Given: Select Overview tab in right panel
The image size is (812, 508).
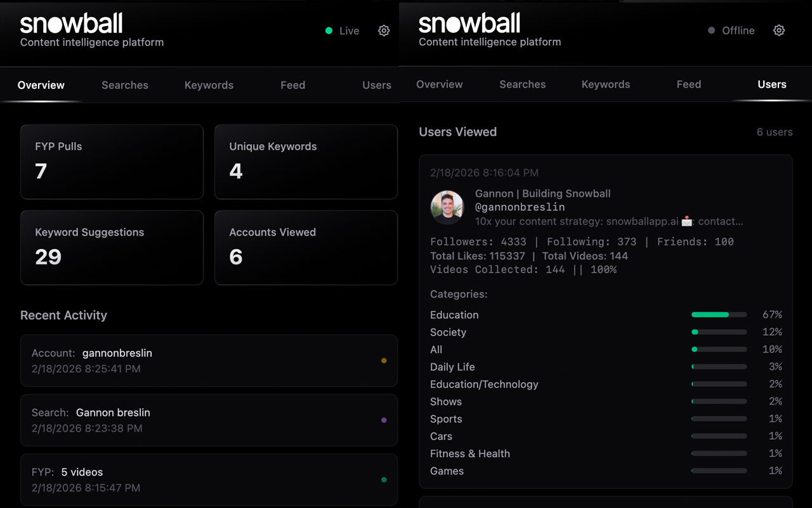Looking at the screenshot, I should (440, 84).
